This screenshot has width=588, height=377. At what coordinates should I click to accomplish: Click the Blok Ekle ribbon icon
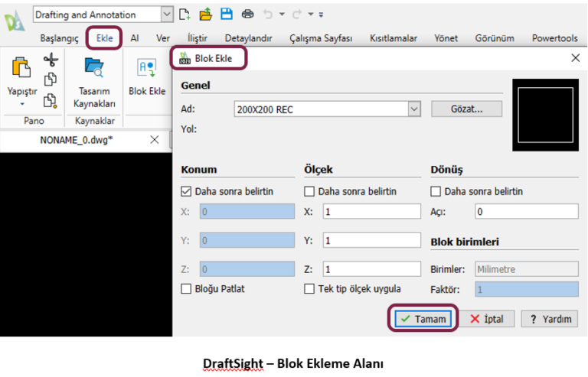pos(146,76)
